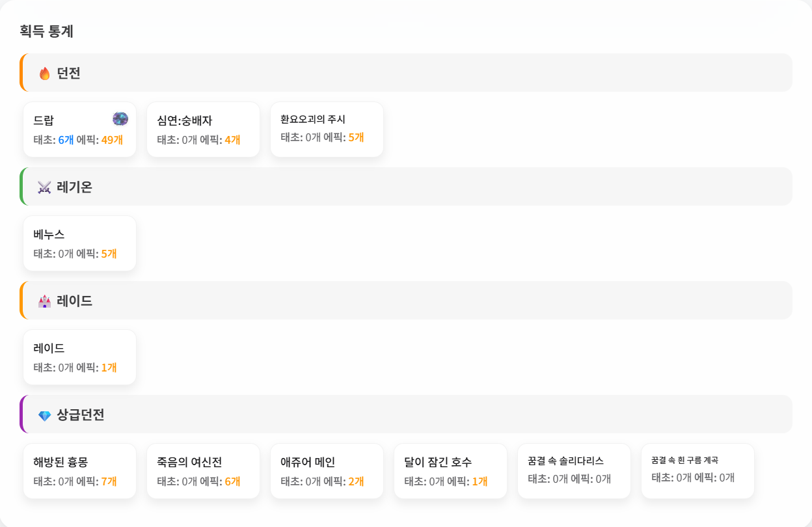
Task: Select the 죽음의 여신전 card
Action: pyautogui.click(x=203, y=471)
